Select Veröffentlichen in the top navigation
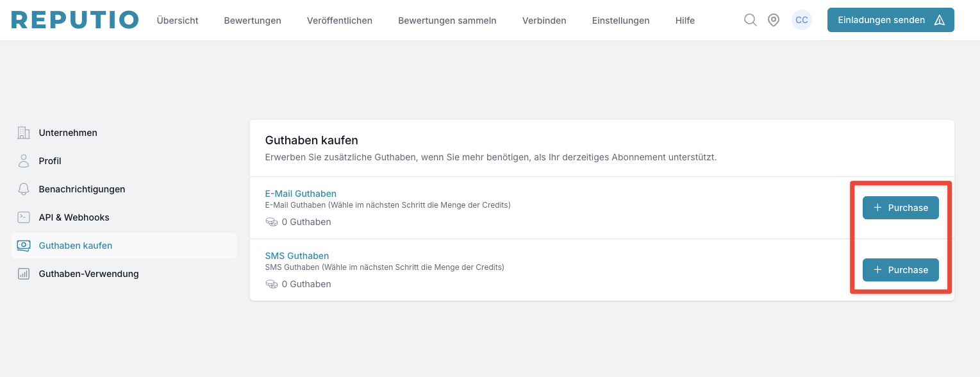Screen dimensions: 980x377 tap(340, 21)
